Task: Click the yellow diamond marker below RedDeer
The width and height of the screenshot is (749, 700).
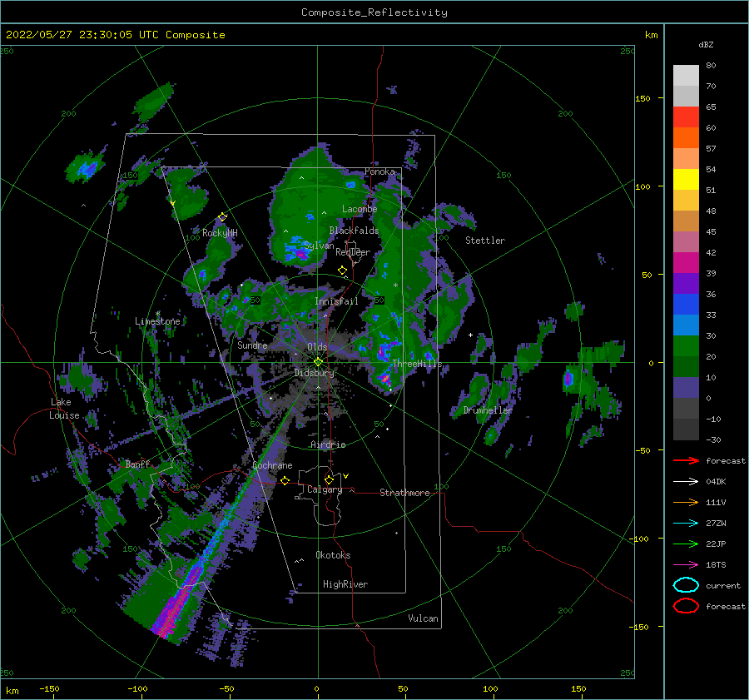Action: [x=342, y=271]
